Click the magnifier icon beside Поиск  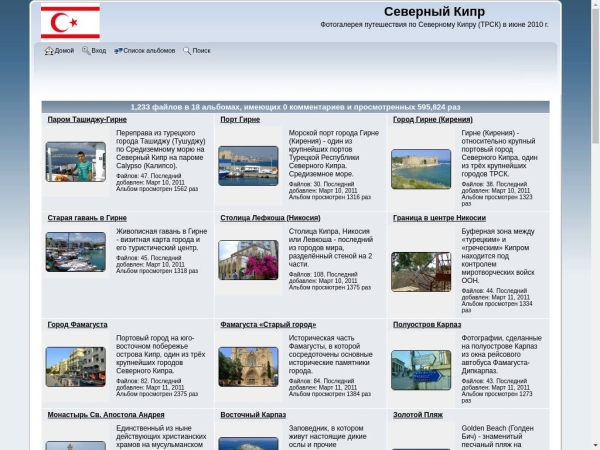click(x=187, y=51)
